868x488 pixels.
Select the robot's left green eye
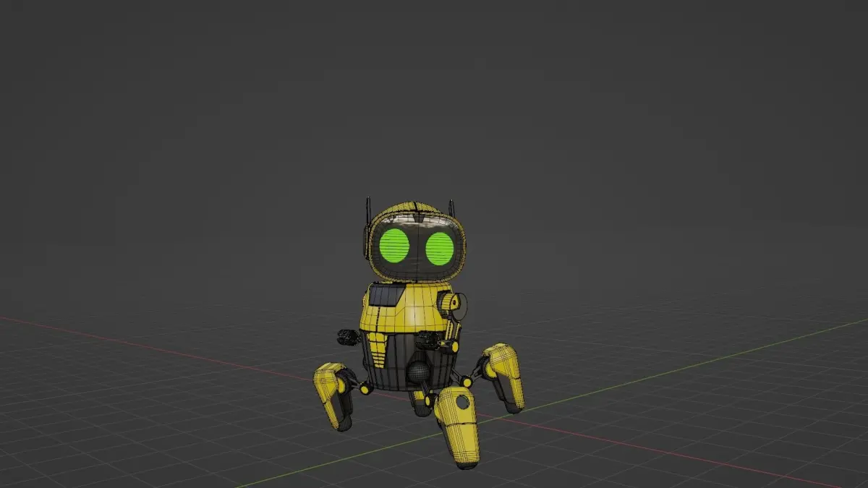click(x=395, y=246)
